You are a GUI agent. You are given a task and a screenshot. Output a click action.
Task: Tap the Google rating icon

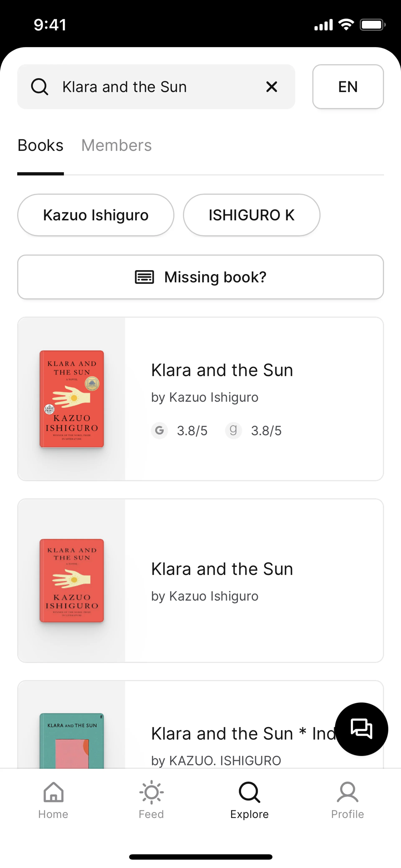pos(159,430)
